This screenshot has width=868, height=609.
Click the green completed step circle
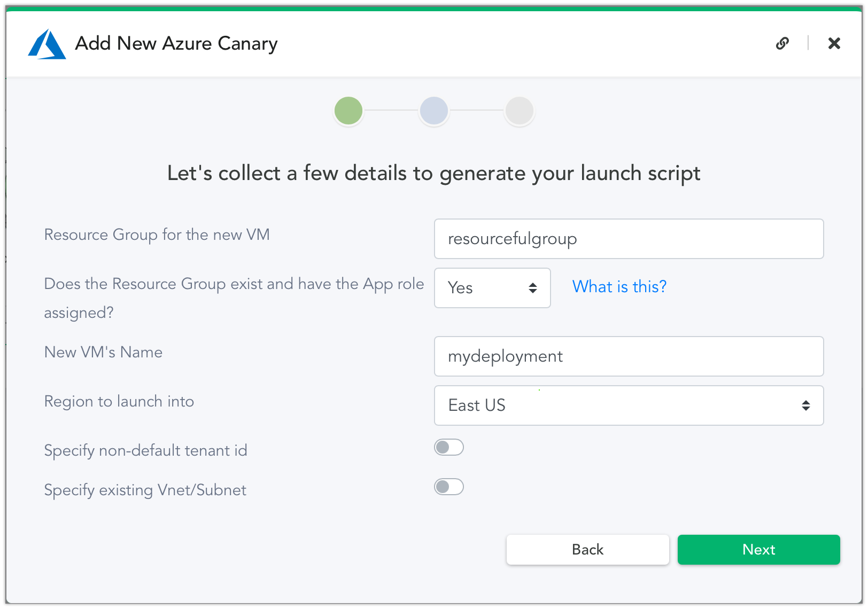pyautogui.click(x=348, y=111)
